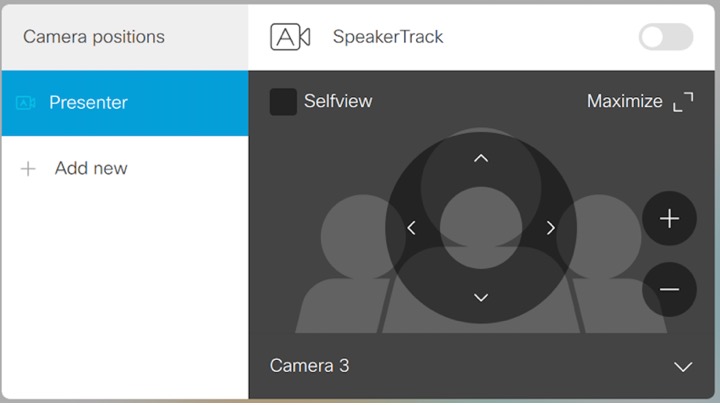Click the Camera positions header

click(x=94, y=37)
